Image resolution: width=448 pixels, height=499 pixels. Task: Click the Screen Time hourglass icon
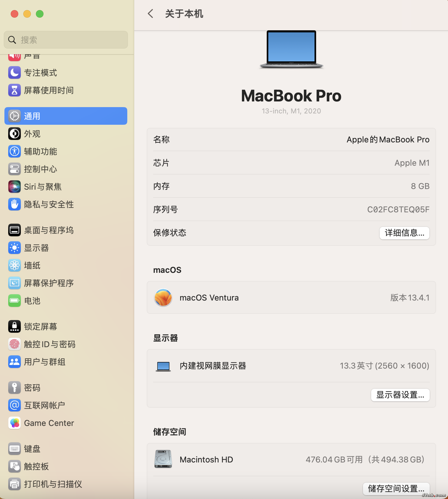coord(14,90)
